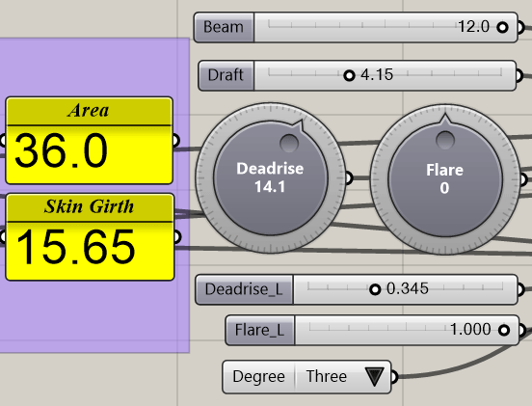Image resolution: width=532 pixels, height=406 pixels.
Task: Click the Degree value list output grip
Action: coord(394,377)
